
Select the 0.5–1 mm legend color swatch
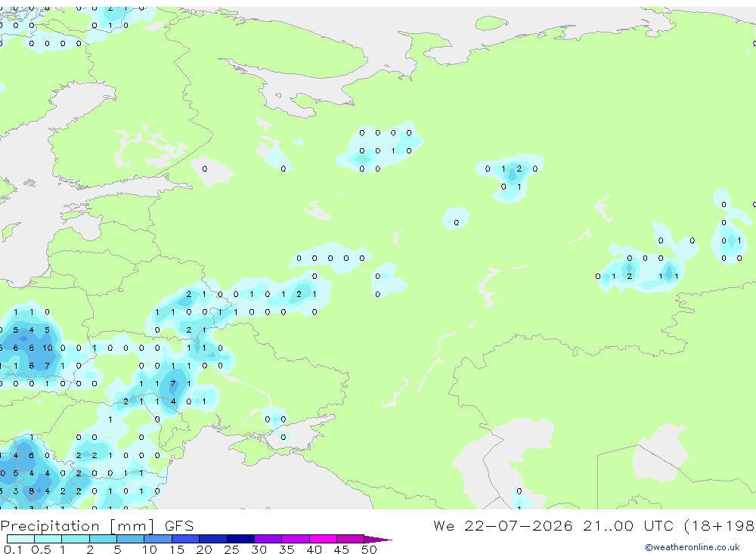pos(48,539)
